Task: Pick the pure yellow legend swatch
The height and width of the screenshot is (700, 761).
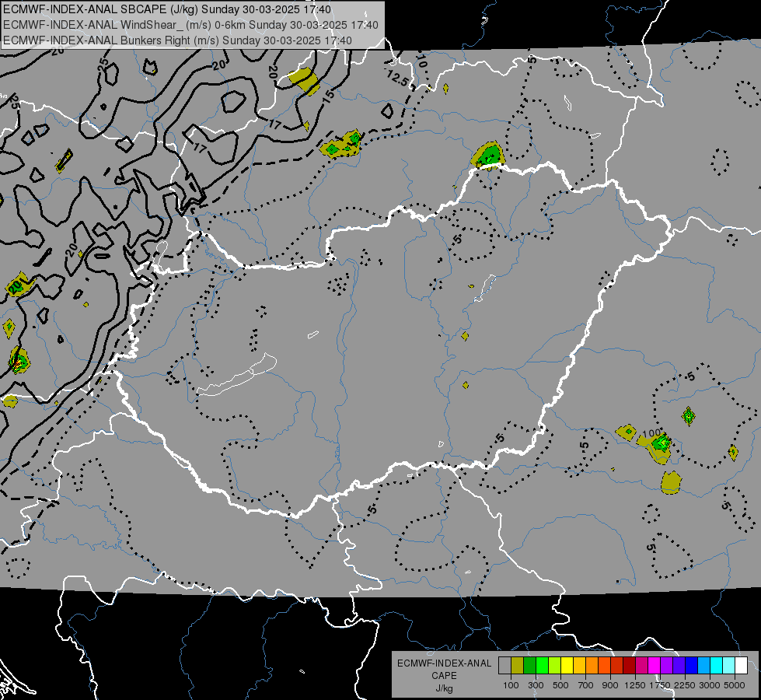Action: point(567,666)
